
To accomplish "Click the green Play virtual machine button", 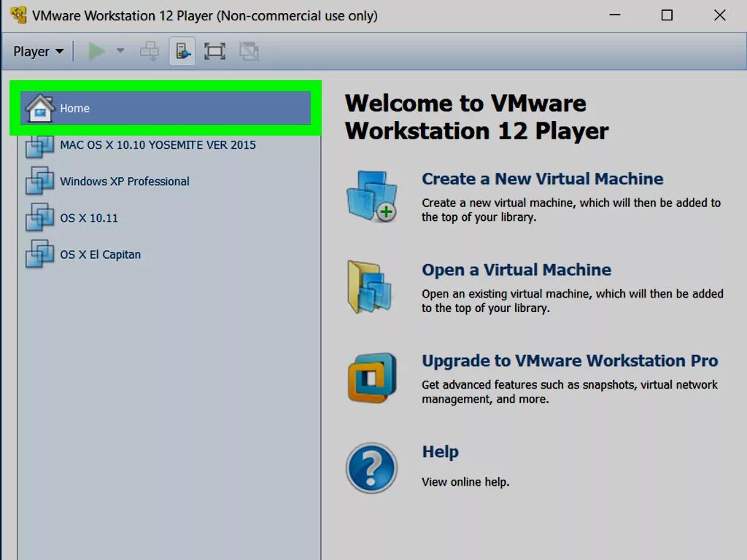I will (97, 51).
